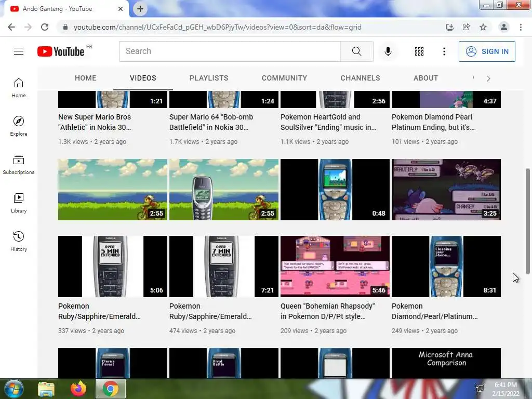Open the ABOUT tab
Screen dimensions: 532x399
[x=425, y=78]
